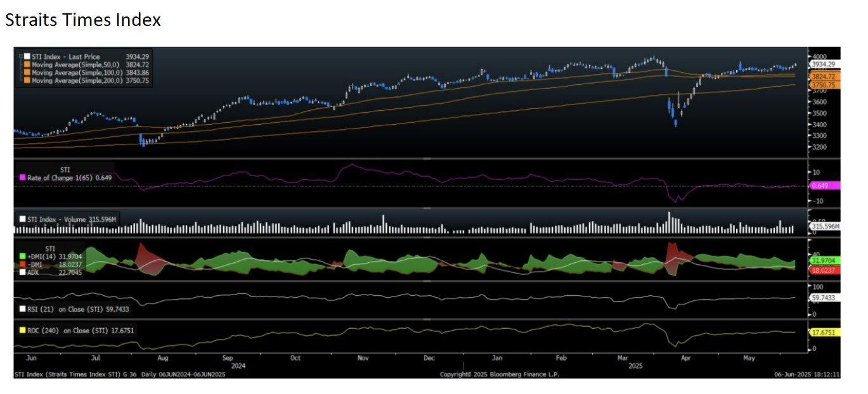Click the Straits Times Index page title
The width and height of the screenshot is (868, 394).
click(83, 20)
